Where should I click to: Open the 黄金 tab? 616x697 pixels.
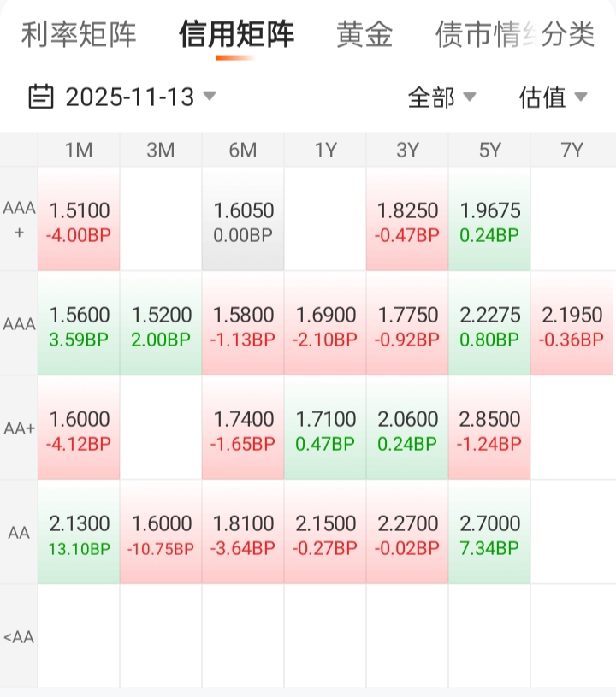(364, 35)
